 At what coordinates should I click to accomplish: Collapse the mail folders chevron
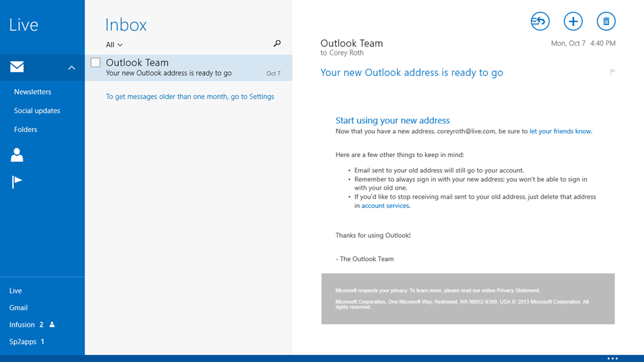pos(72,68)
